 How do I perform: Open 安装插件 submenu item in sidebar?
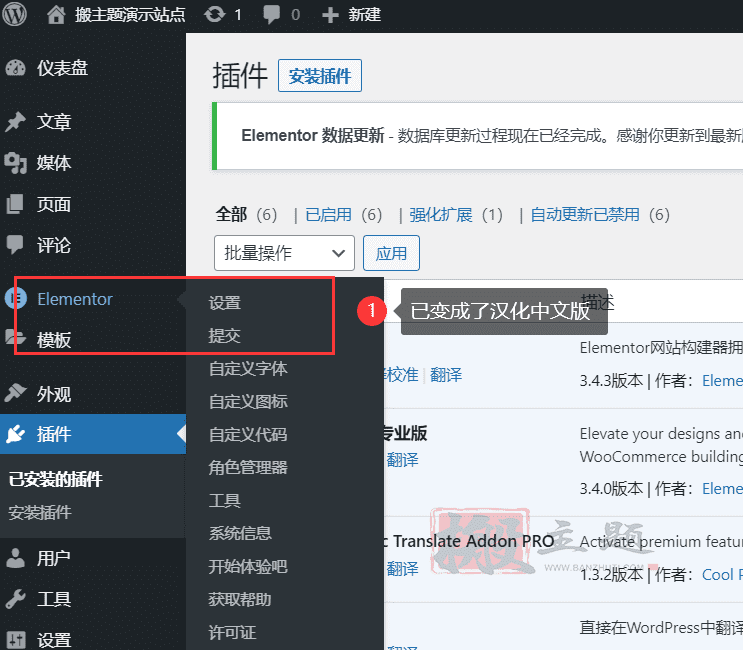click(40, 512)
